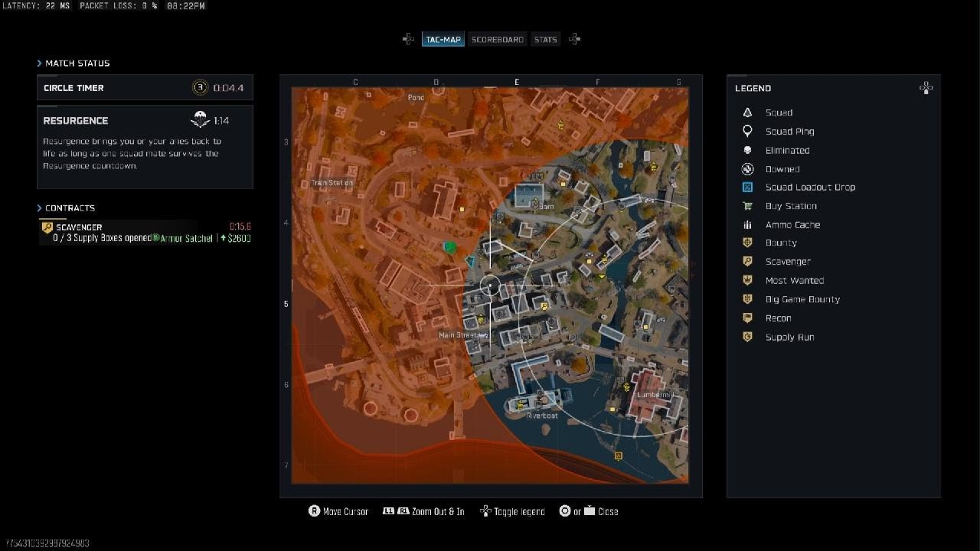Click the Bounty legend icon

tap(747, 243)
